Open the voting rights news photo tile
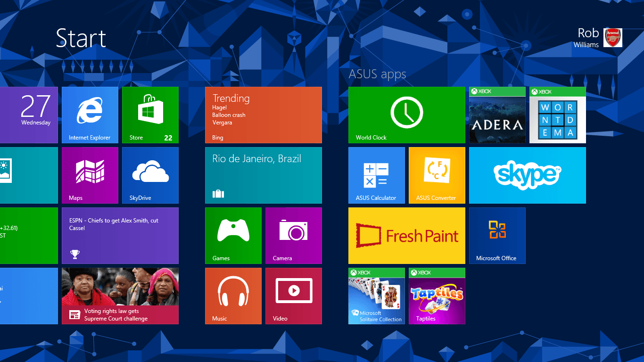The height and width of the screenshot is (362, 644). [x=120, y=296]
